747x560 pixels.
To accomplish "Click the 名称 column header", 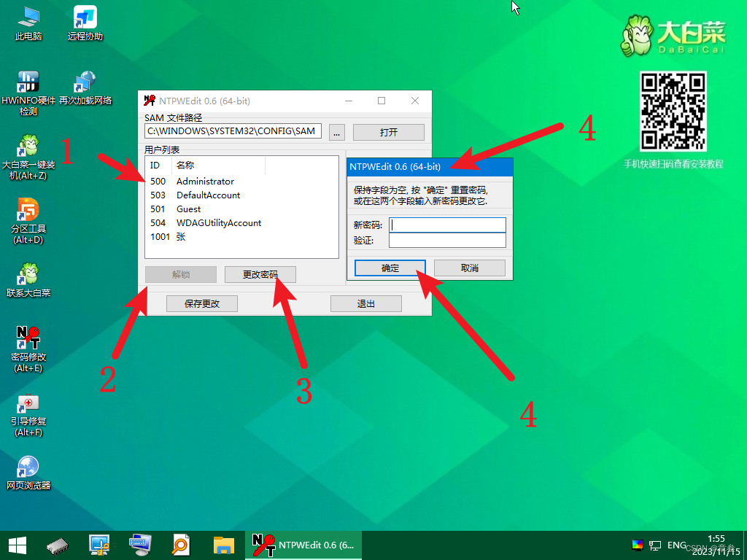I will (218, 166).
